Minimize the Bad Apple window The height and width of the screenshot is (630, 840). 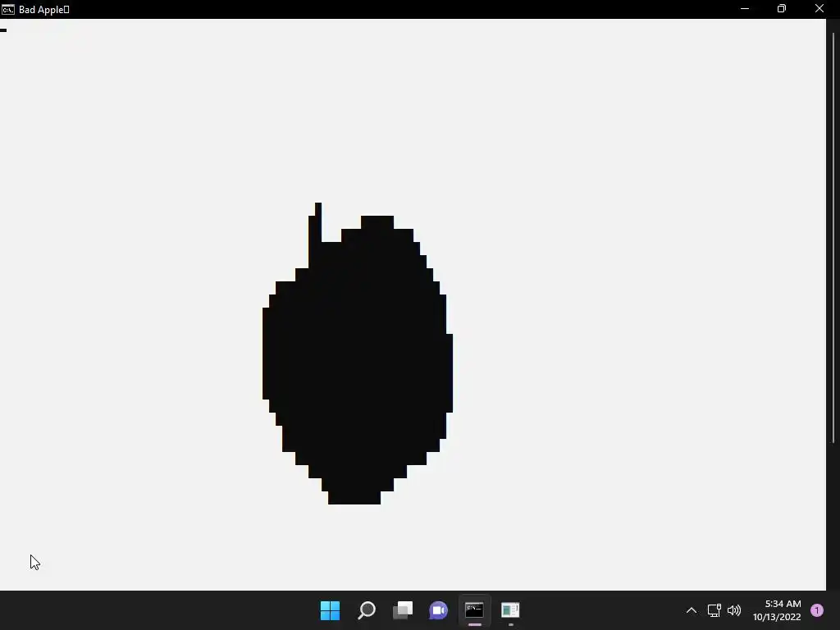pyautogui.click(x=745, y=8)
